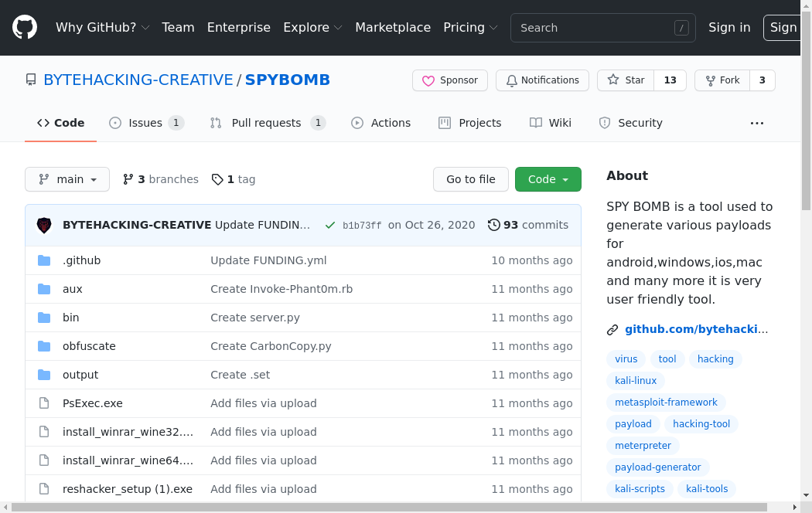Click the green check status icon

(330, 226)
